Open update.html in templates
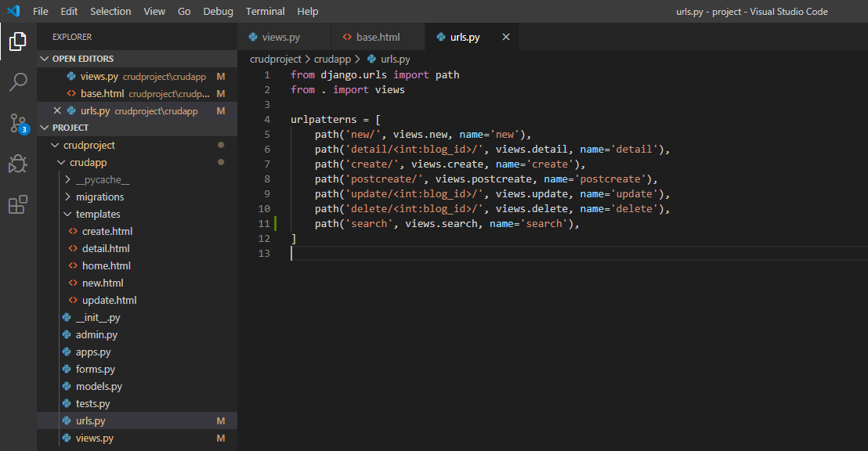868x451 pixels. click(137, 300)
